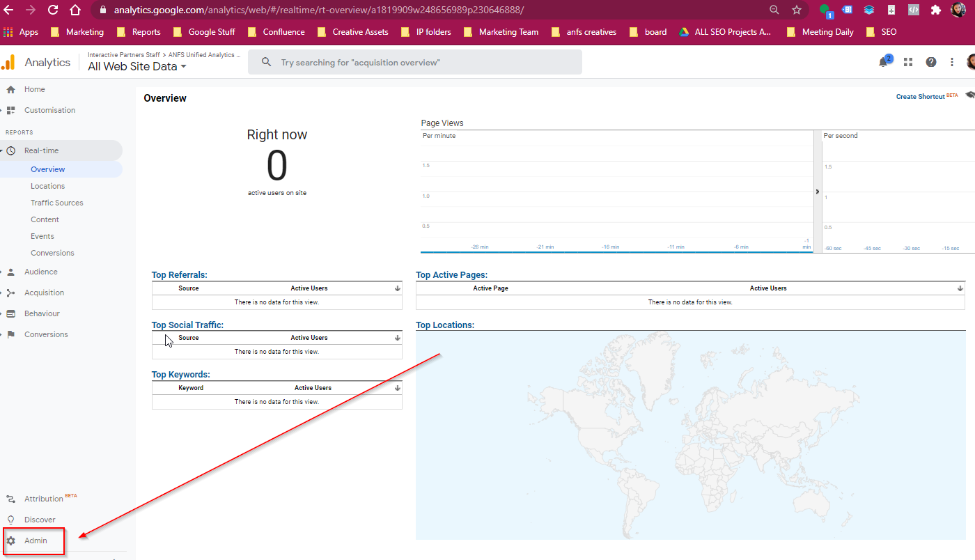
Task: Click the Google Analytics logo
Action: 10,61
